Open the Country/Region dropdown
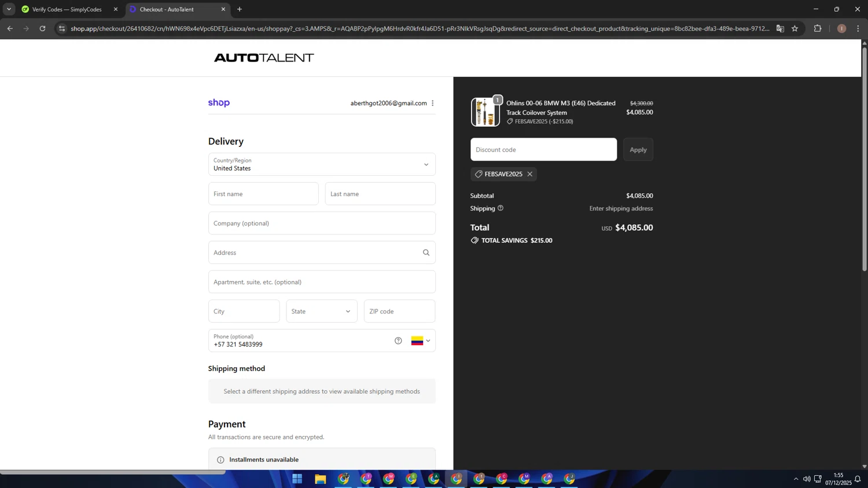868x488 pixels. click(x=322, y=164)
